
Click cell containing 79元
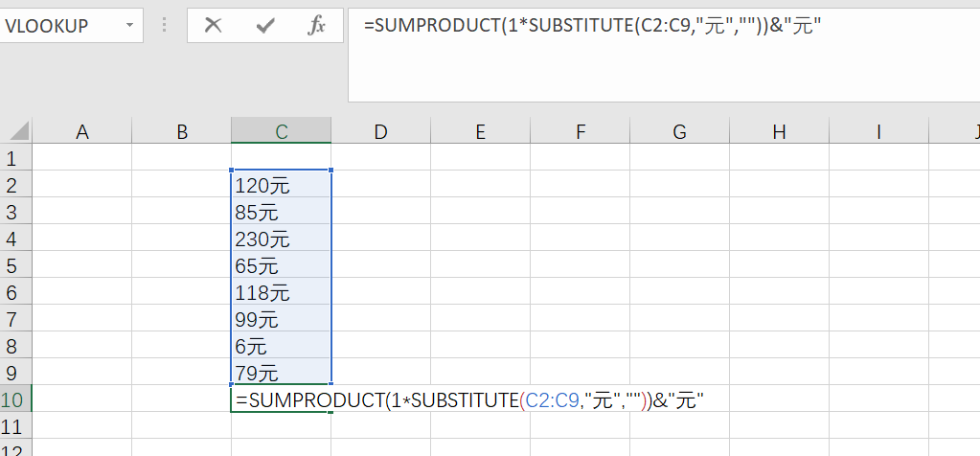[282, 373]
